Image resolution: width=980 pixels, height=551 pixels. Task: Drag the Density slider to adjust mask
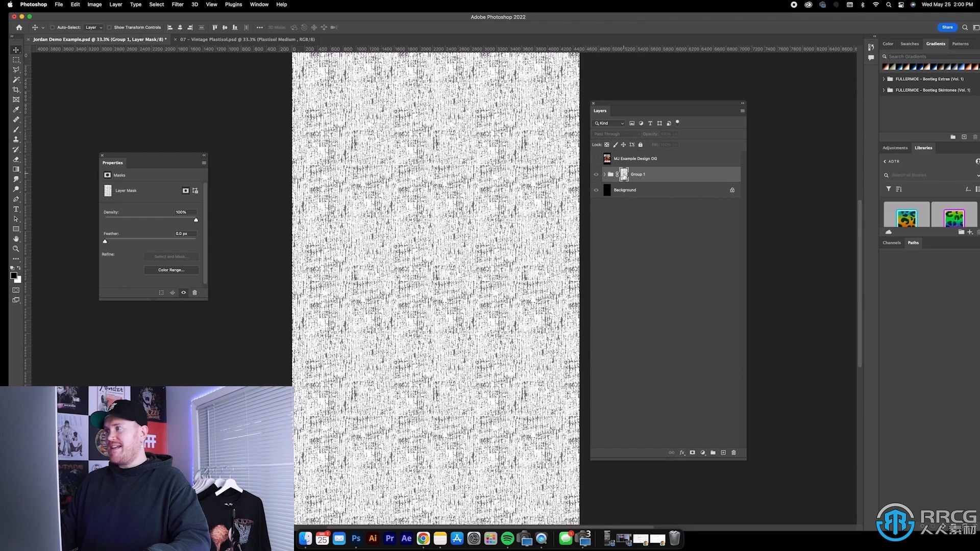[195, 220]
